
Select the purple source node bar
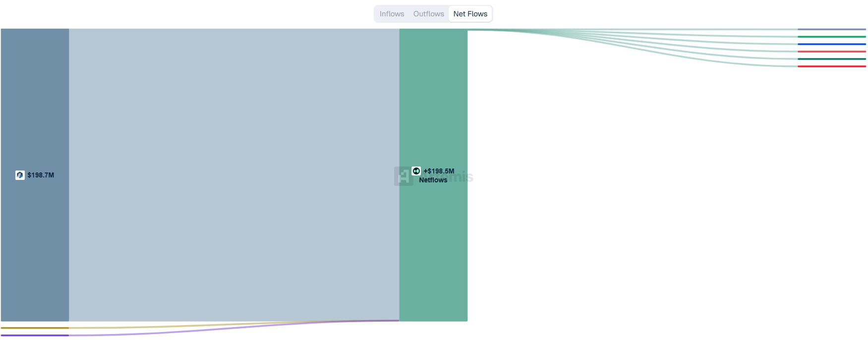pos(35,336)
